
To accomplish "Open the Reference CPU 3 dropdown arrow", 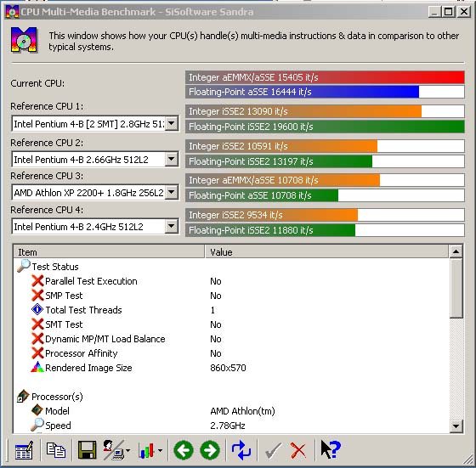I will (171, 192).
